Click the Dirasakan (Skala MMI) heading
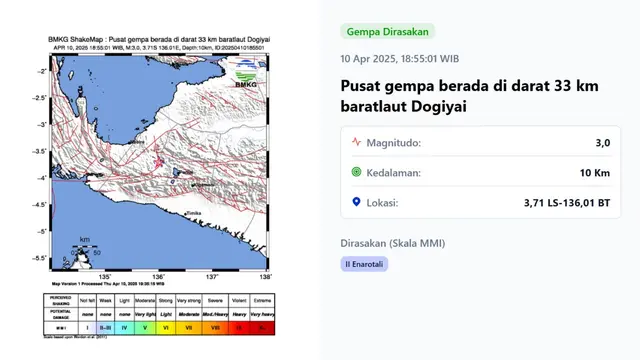The height and width of the screenshot is (360, 640). [393, 243]
